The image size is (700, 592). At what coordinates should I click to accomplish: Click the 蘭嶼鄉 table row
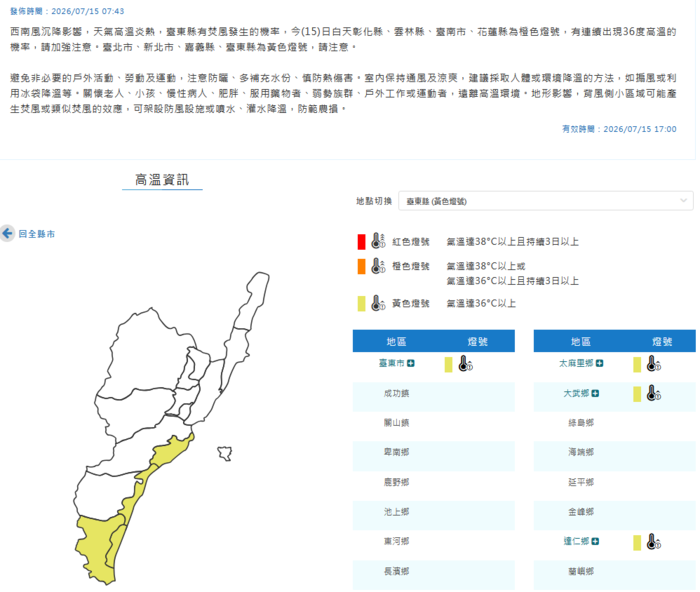click(x=614, y=575)
